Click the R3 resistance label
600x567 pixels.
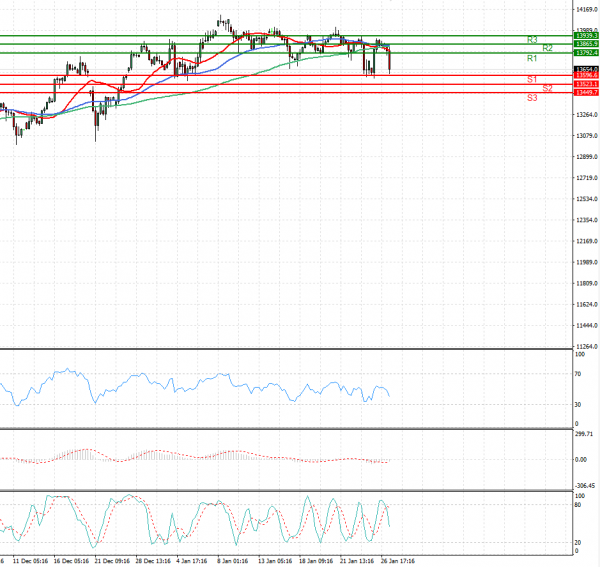pyautogui.click(x=532, y=40)
